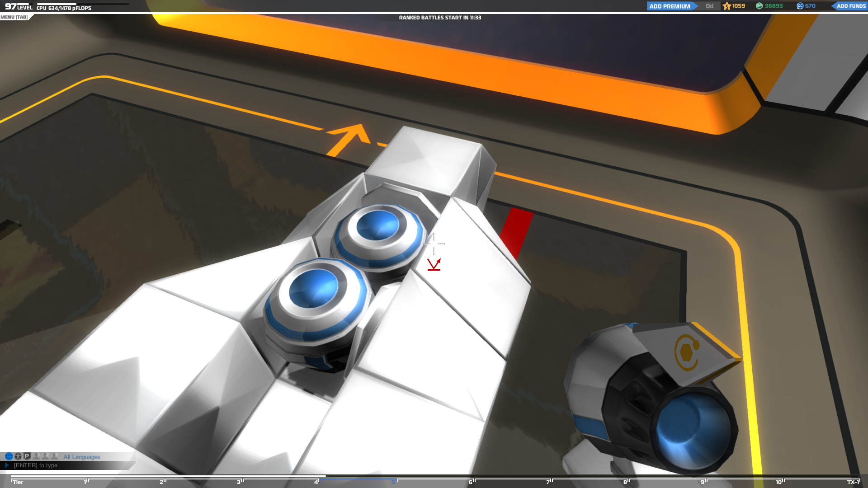Click the Tier 5 marker on tier bar
868x488 pixels.
click(x=393, y=482)
